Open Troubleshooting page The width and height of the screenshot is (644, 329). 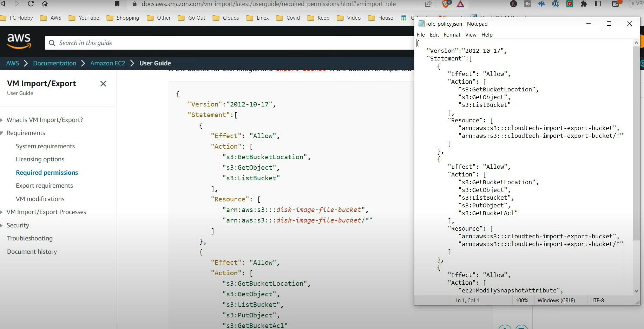(30, 238)
